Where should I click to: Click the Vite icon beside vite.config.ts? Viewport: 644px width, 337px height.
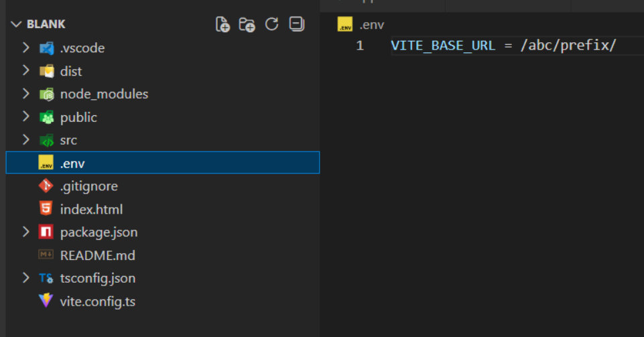(x=46, y=301)
